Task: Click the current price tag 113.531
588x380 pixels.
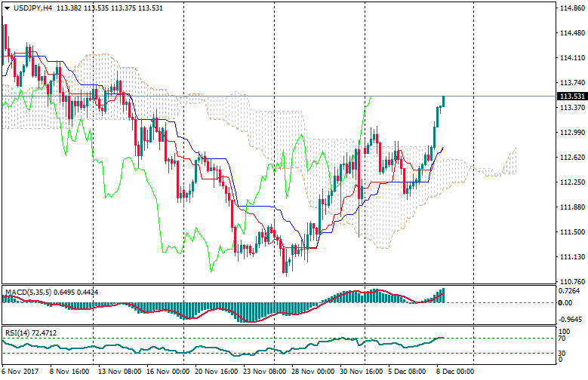Action: [x=572, y=97]
